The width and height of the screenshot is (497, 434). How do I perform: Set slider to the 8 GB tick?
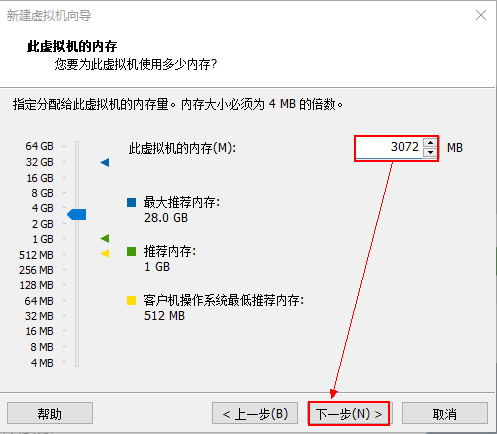coord(77,193)
